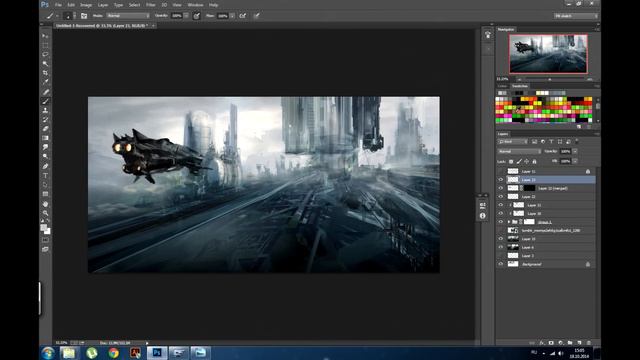Switch to the Color tab beside Swatches
The image size is (640, 360).
pos(502,86)
